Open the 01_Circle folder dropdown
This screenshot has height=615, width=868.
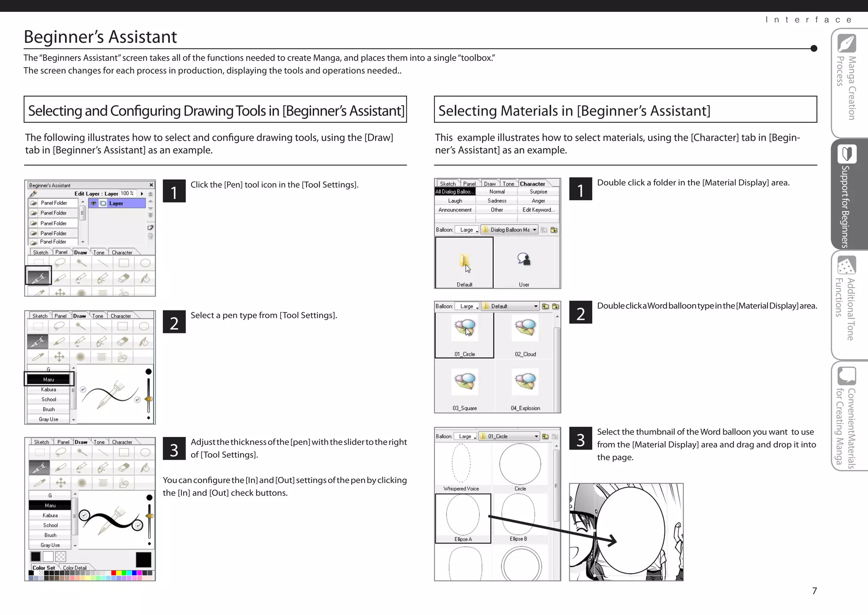[x=536, y=436]
